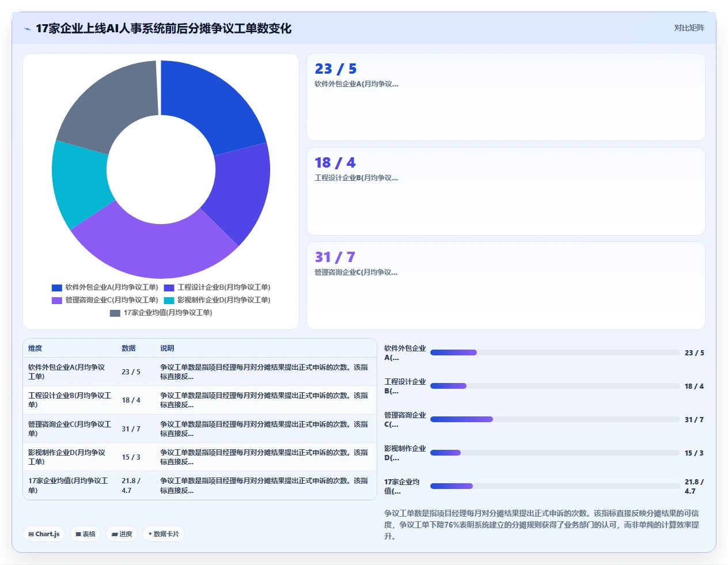The image size is (728, 565).
Task: Click the Chart.js tag
Action: pos(44,534)
